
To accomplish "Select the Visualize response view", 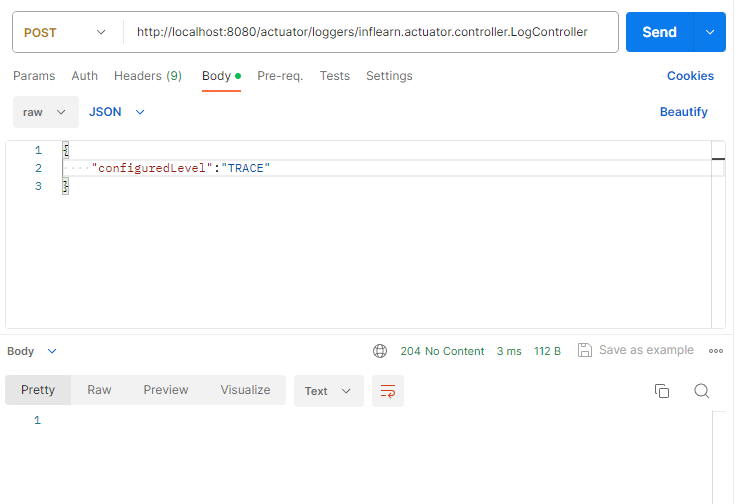I will point(245,390).
